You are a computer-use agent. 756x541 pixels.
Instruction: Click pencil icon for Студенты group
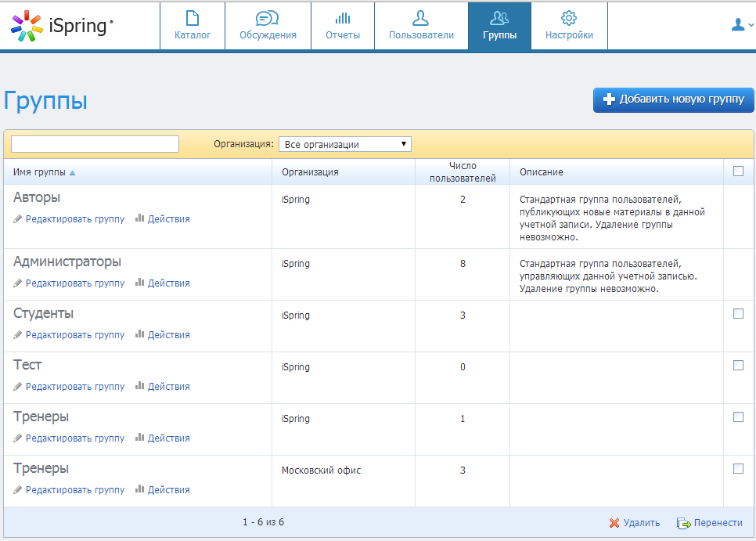pos(18,334)
